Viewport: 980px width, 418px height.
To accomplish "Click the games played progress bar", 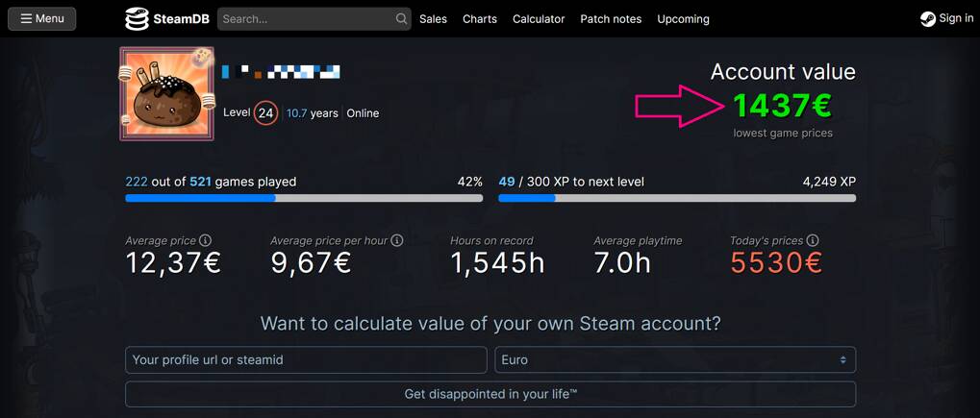I will coord(304,198).
